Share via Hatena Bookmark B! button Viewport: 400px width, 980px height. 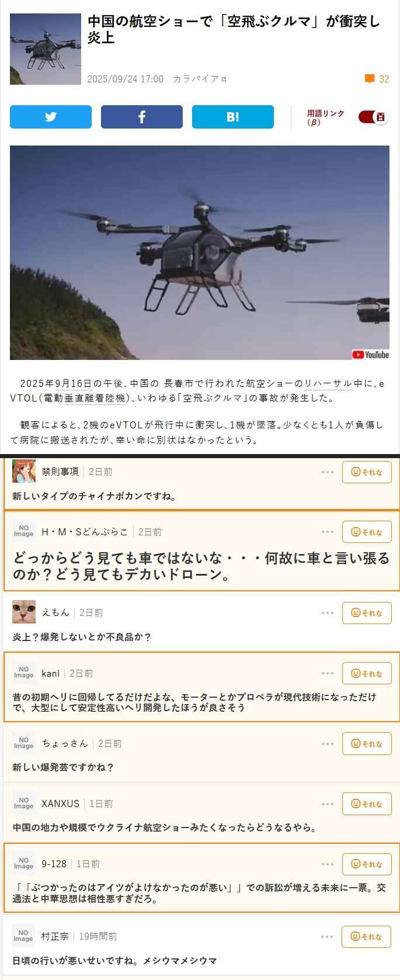pyautogui.click(x=233, y=117)
